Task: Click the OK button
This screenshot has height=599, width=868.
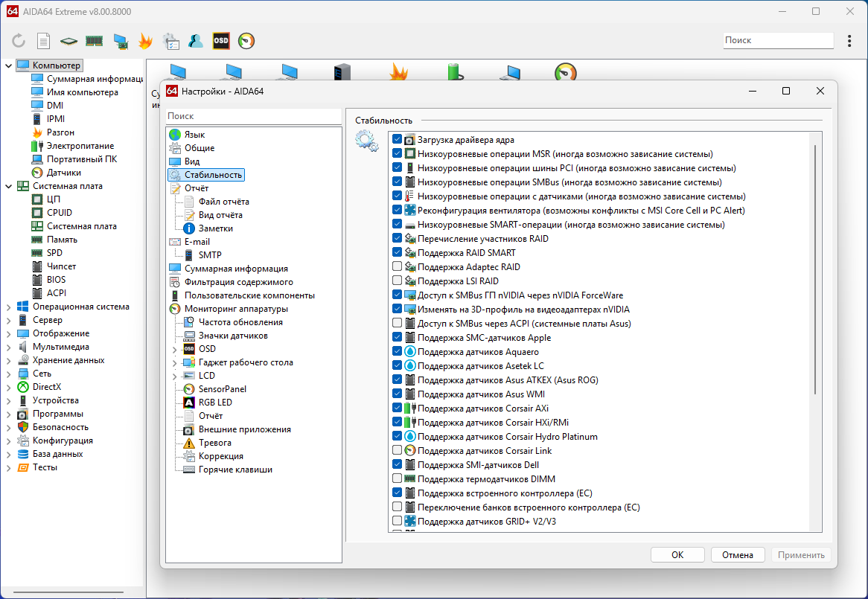Action: pyautogui.click(x=677, y=555)
